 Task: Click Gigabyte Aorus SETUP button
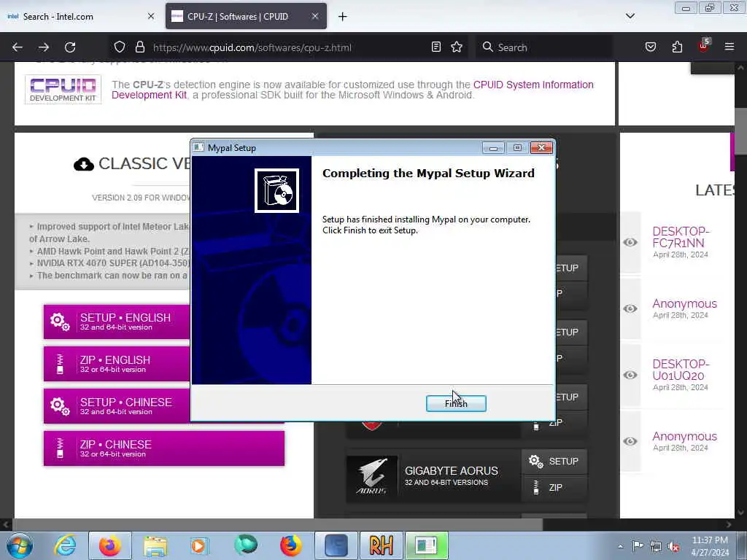click(554, 462)
